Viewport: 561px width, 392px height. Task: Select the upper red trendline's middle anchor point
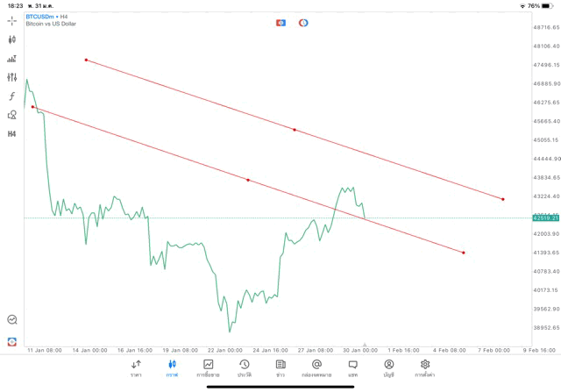pyautogui.click(x=295, y=130)
